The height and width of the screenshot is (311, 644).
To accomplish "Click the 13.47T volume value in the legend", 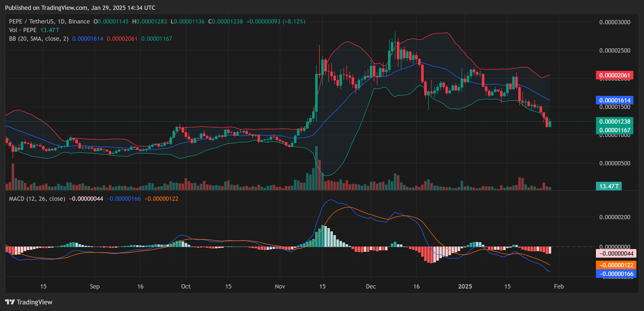I will (50, 30).
